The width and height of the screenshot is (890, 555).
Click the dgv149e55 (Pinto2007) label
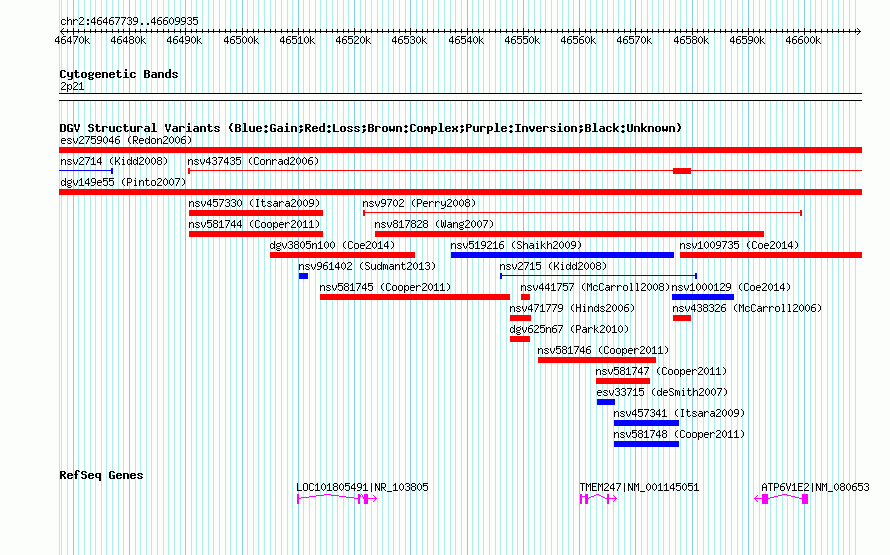pyautogui.click(x=123, y=182)
